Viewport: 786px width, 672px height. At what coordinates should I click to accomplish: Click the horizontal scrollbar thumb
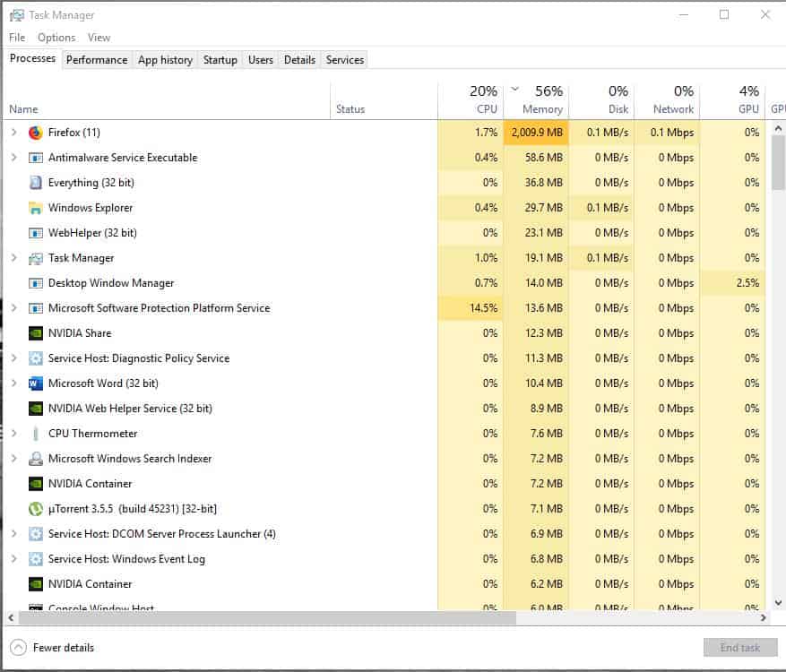[267, 618]
